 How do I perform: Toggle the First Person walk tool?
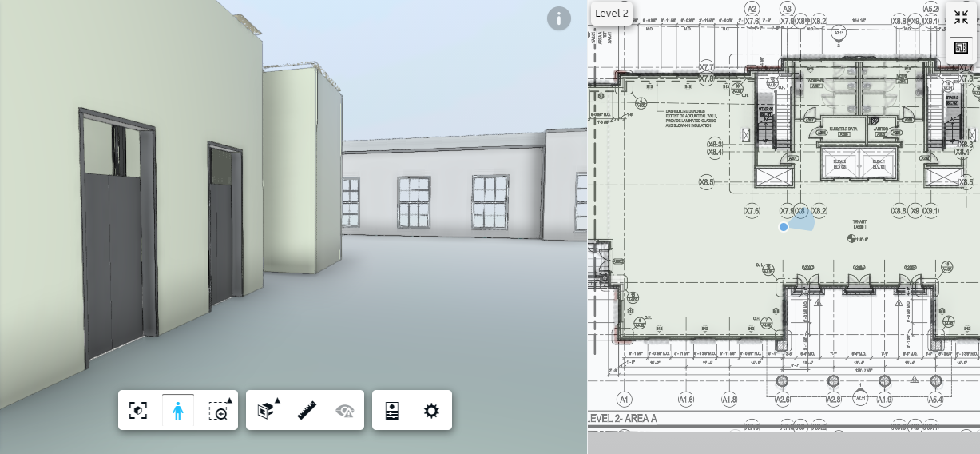(x=178, y=411)
